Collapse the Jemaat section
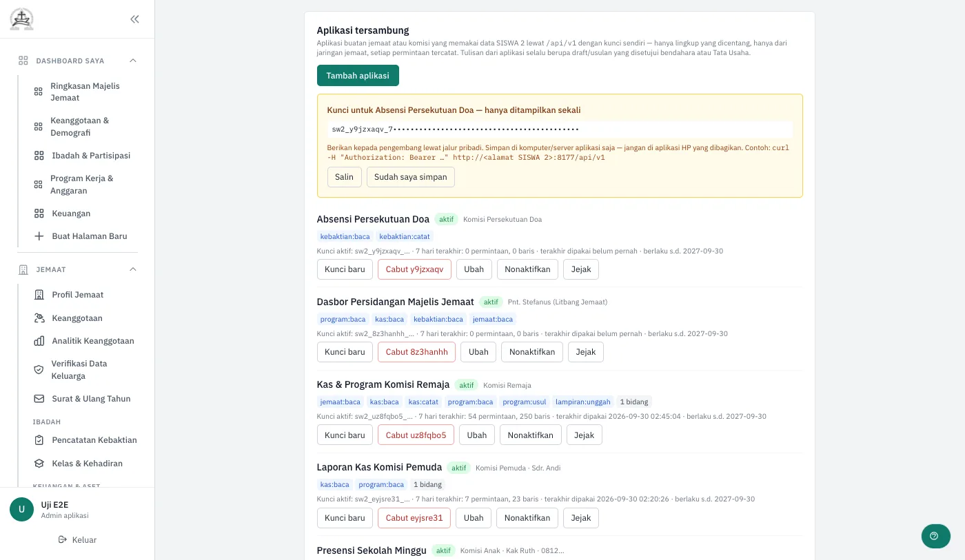This screenshot has height=560, width=965. pyautogui.click(x=133, y=269)
